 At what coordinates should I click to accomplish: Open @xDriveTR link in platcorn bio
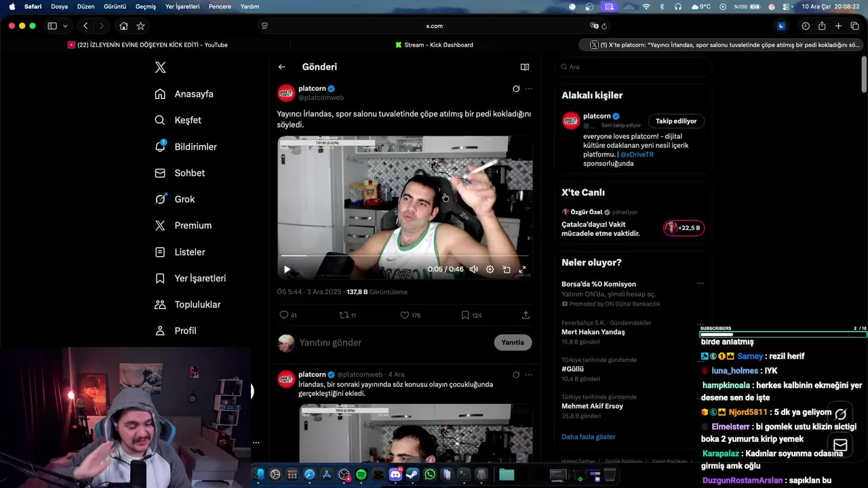[x=637, y=155]
